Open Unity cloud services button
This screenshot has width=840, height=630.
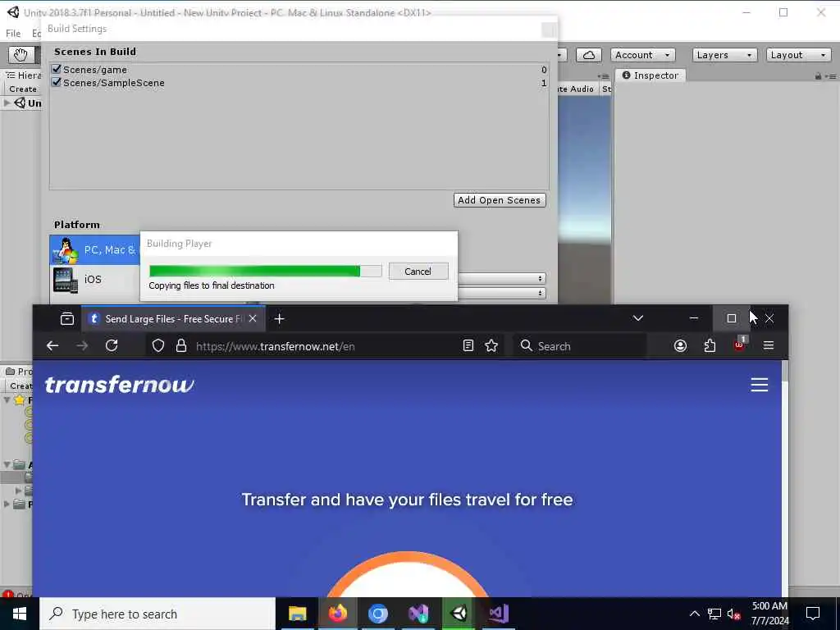coord(588,55)
